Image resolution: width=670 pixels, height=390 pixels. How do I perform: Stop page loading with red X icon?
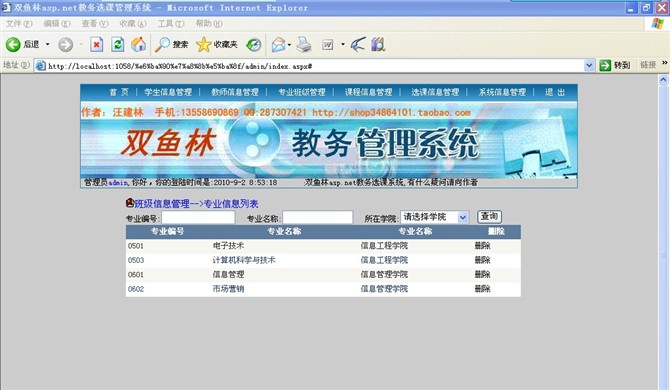click(97, 44)
